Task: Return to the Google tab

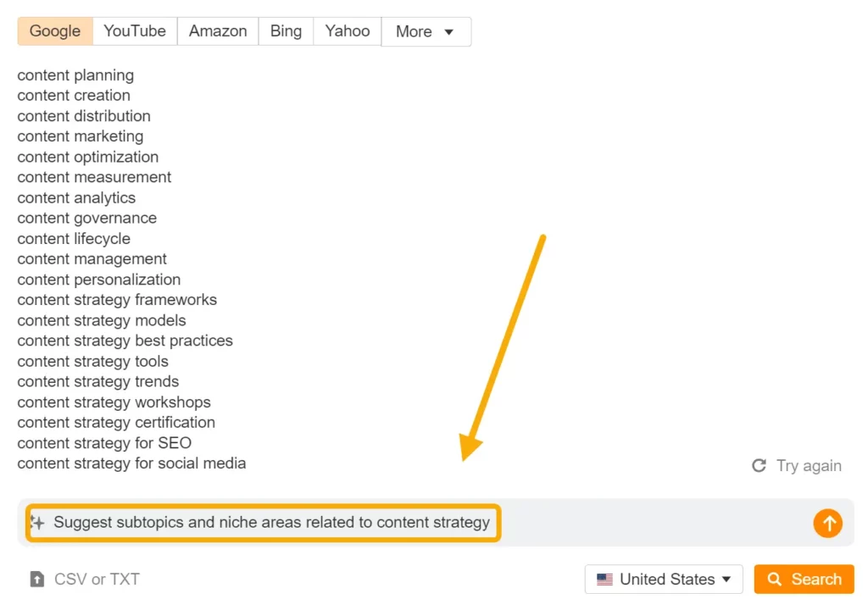Action: pos(54,30)
